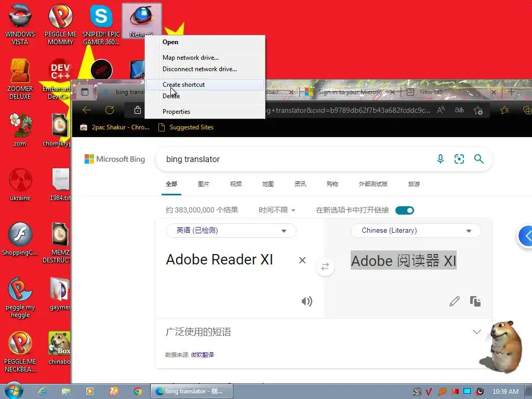
Task: Select the chomikryp desktop icon
Action: 57,129
